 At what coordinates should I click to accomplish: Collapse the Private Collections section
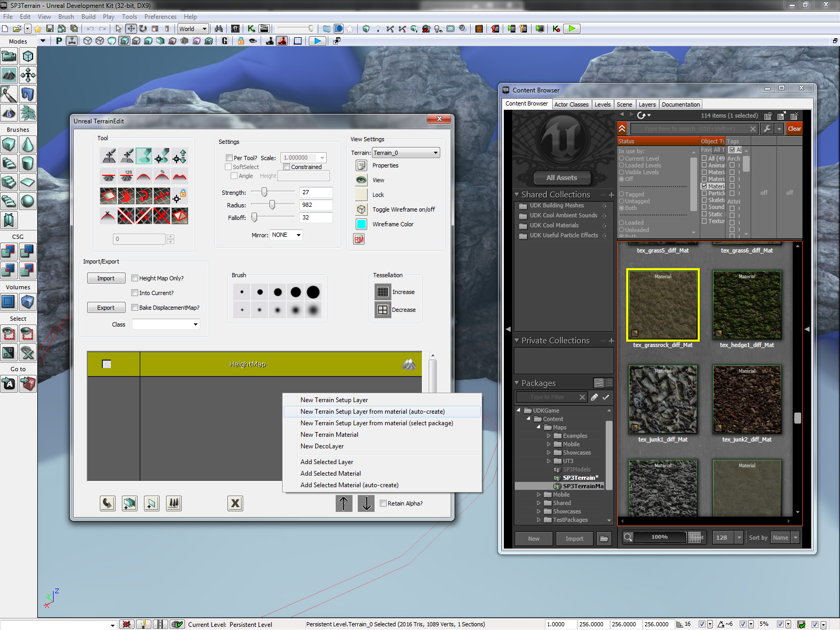coord(517,341)
